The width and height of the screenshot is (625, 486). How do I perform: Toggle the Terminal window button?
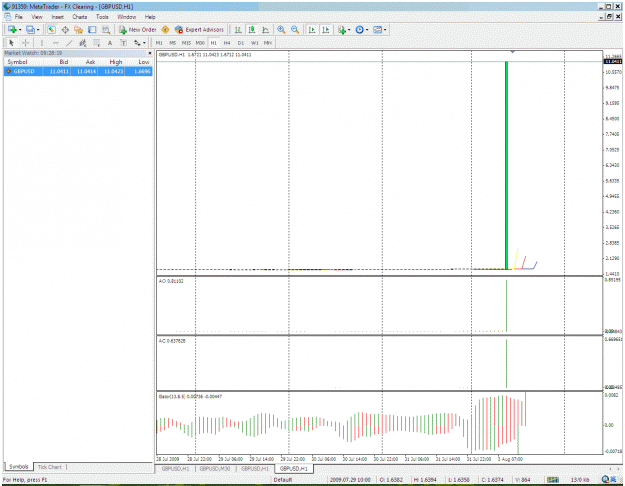pos(92,30)
